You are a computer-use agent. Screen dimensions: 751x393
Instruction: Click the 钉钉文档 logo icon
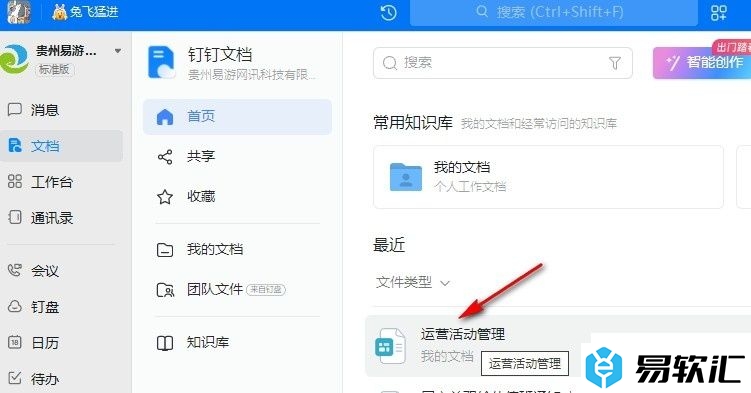tap(161, 62)
